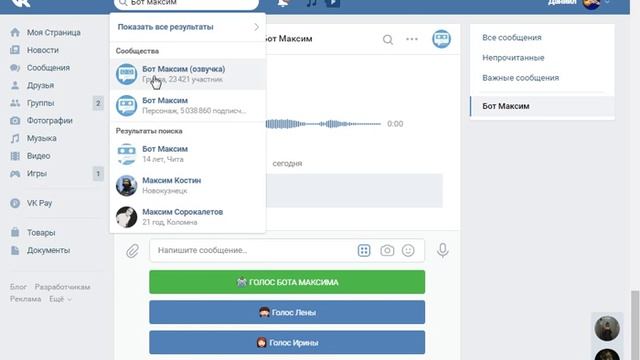Open the Разработчикам footer link
The height and width of the screenshot is (360, 640).
tap(62, 287)
